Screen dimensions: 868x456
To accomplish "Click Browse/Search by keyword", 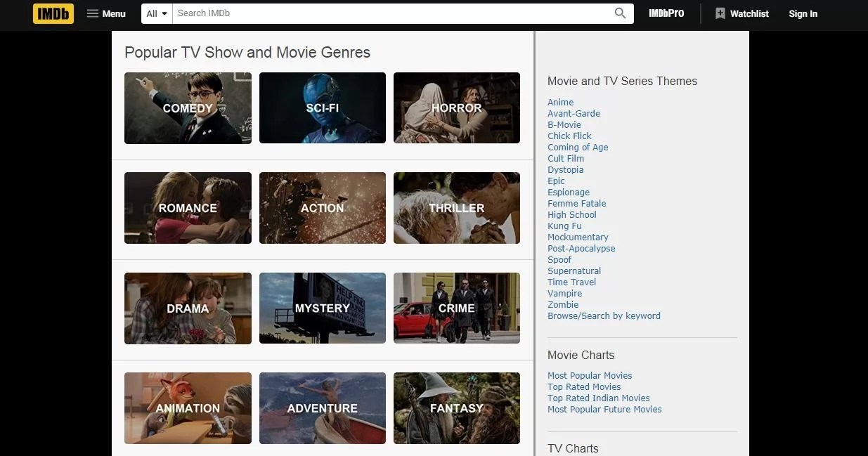I will (x=604, y=315).
